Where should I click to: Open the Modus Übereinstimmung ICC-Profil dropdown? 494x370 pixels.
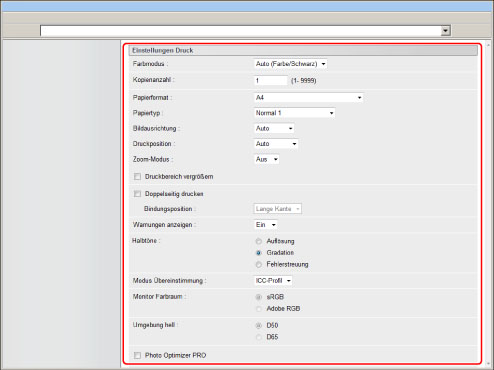pos(273,281)
